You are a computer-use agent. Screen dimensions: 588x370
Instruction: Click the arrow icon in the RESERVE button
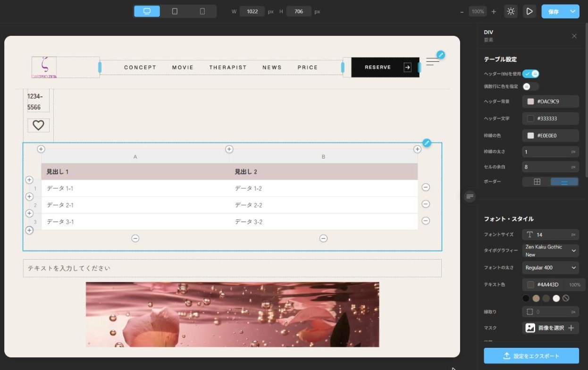(x=407, y=67)
